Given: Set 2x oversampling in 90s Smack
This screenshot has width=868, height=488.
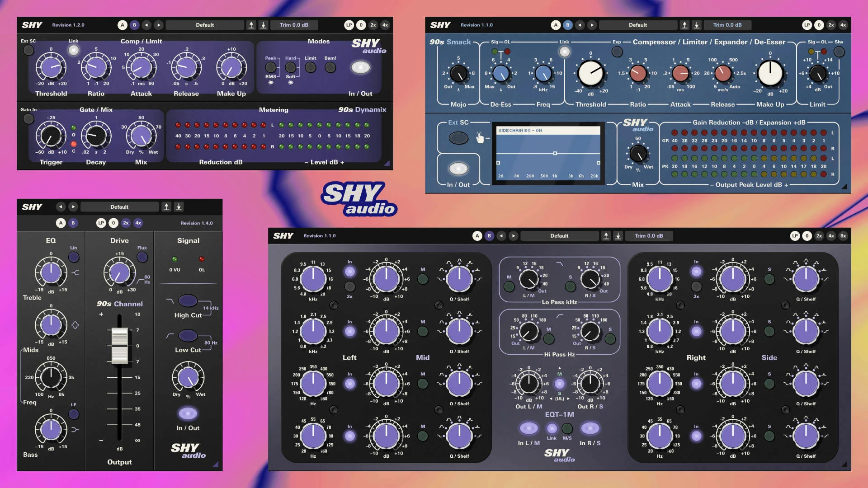Looking at the screenshot, I should [831, 25].
